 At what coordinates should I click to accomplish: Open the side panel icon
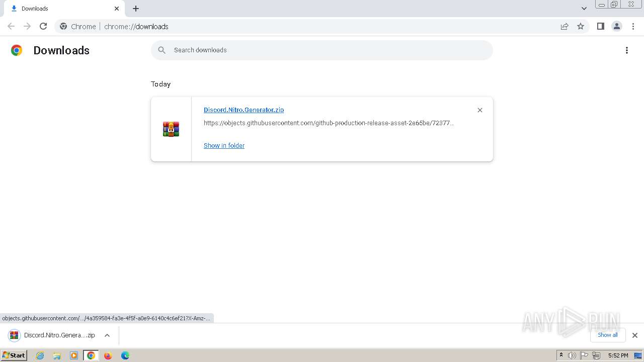(x=600, y=26)
